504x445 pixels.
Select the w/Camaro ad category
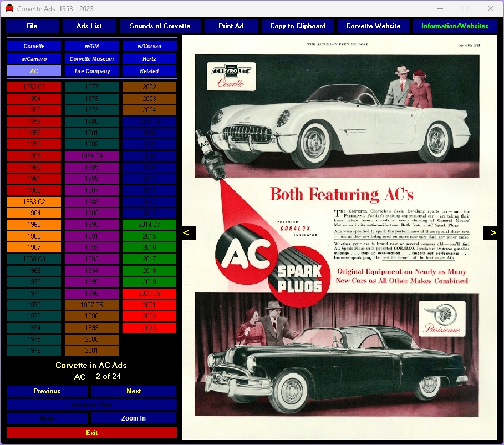(x=34, y=59)
